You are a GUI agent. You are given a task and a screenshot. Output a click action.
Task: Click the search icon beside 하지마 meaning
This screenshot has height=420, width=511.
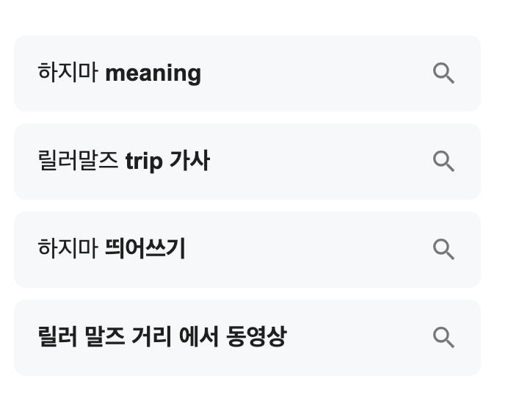pos(443,73)
